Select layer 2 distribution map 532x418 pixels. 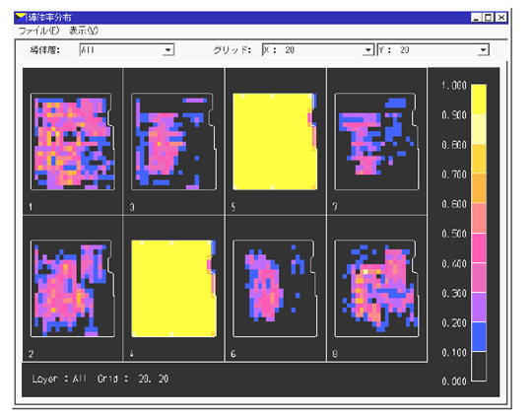(73, 288)
